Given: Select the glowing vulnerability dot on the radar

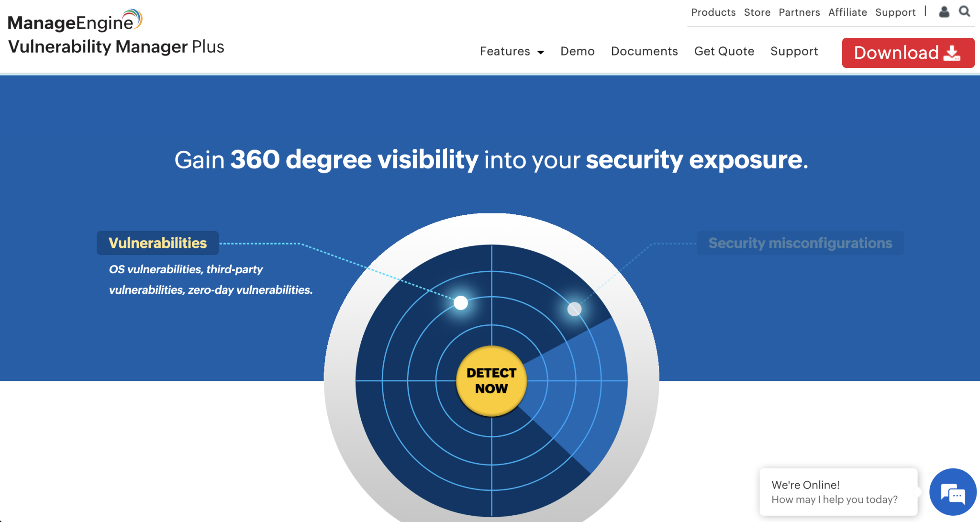Looking at the screenshot, I should pos(460,302).
